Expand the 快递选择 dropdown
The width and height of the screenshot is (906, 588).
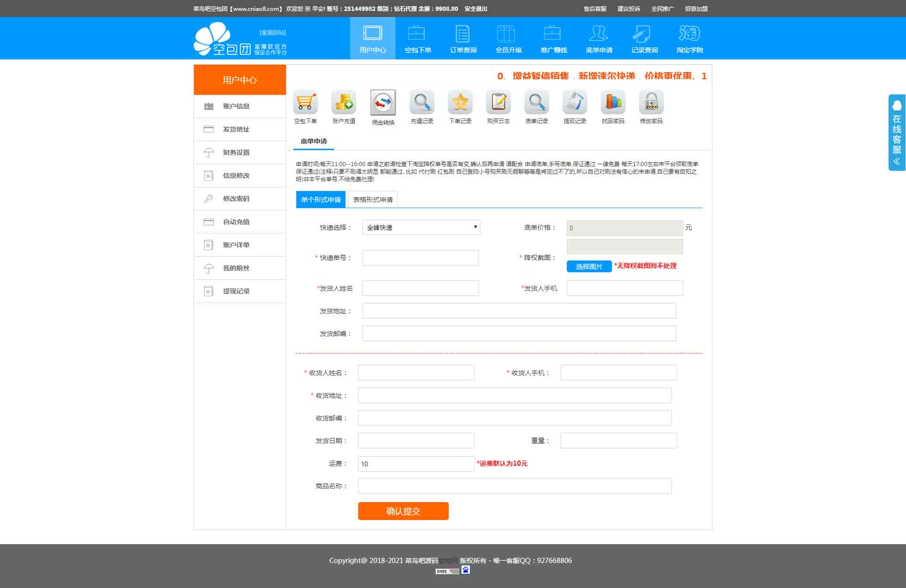tap(421, 227)
